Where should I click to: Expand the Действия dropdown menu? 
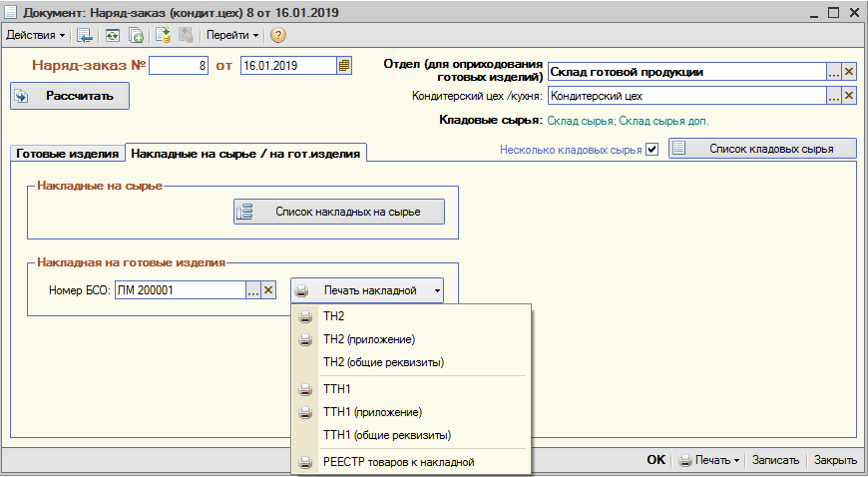pos(36,36)
